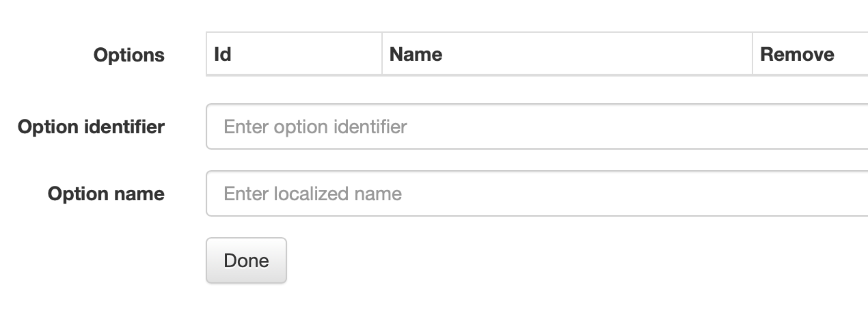Click the Option name label
Screen dimensions: 868x313
pyautogui.click(x=106, y=193)
